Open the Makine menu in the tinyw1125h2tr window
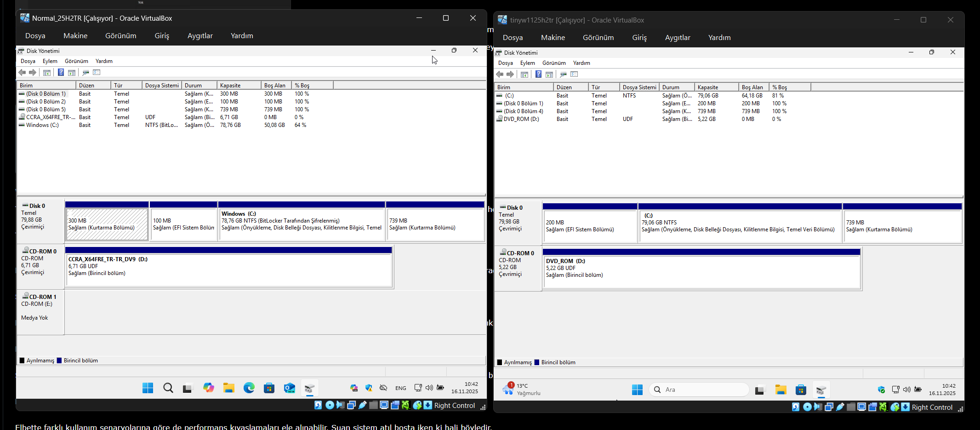The height and width of the screenshot is (430, 980). 553,38
